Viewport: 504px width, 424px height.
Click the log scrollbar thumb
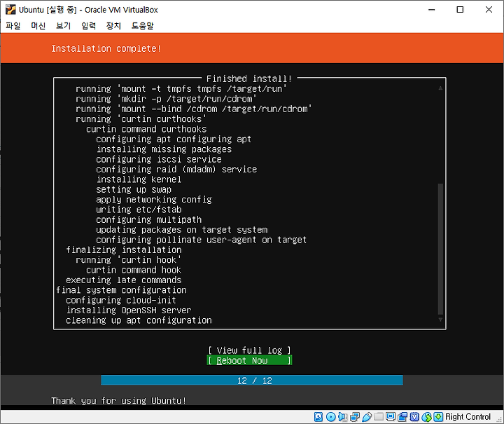point(440,248)
